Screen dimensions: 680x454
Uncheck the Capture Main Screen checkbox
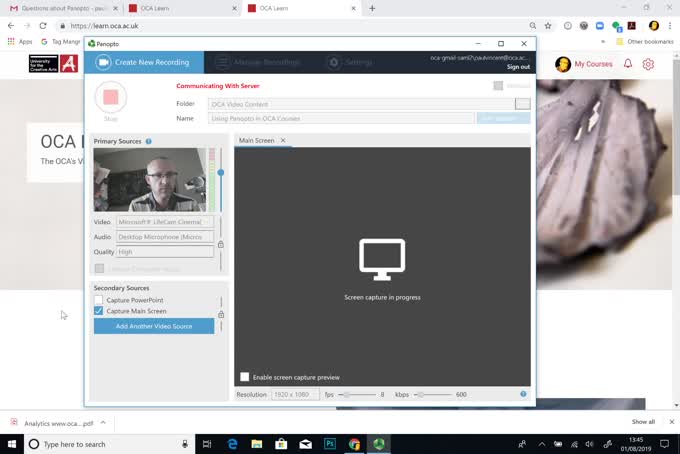click(x=99, y=311)
